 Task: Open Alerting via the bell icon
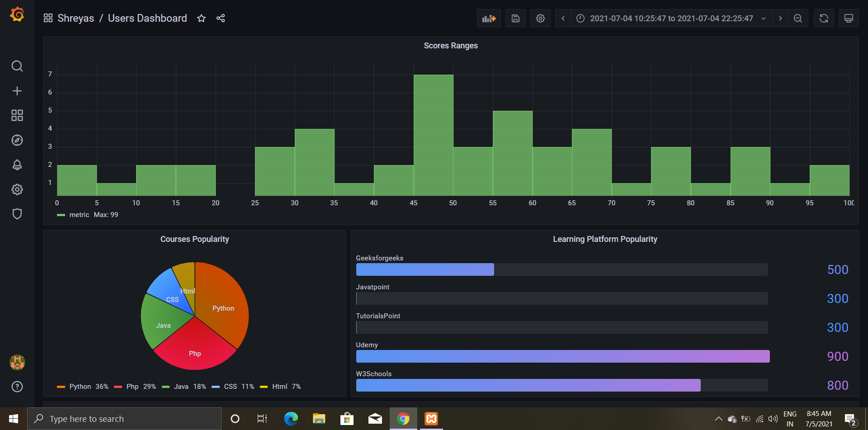(x=17, y=165)
